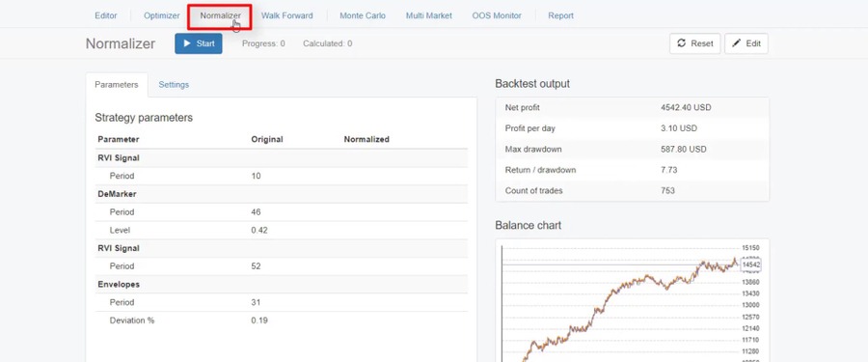
Task: Click the Net profit row
Action: [x=632, y=107]
